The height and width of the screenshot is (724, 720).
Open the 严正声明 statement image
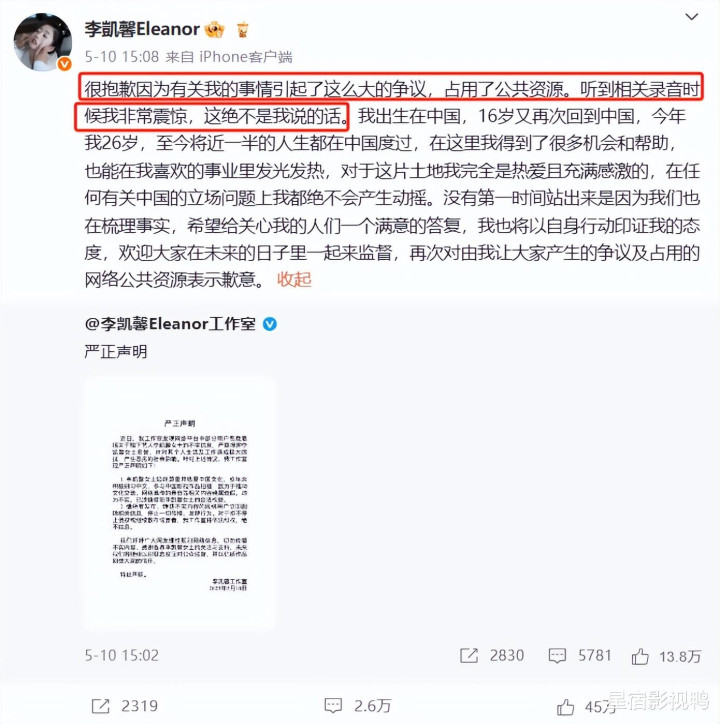(180, 504)
